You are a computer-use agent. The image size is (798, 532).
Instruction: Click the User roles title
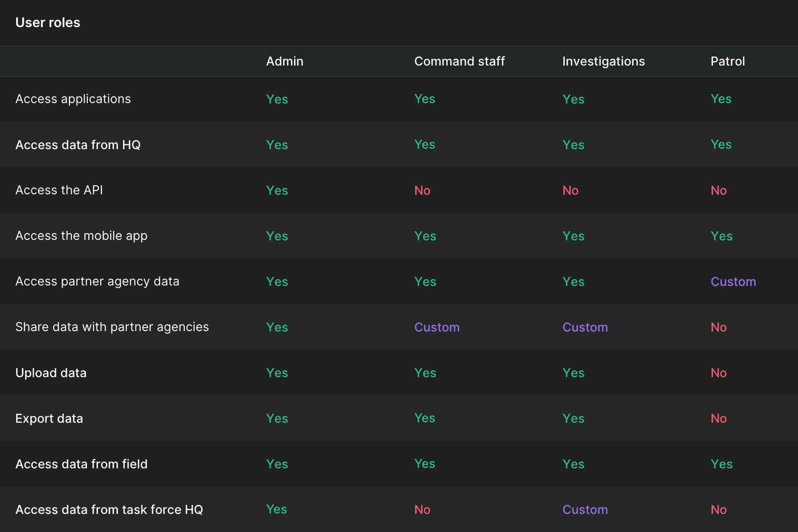(x=47, y=22)
